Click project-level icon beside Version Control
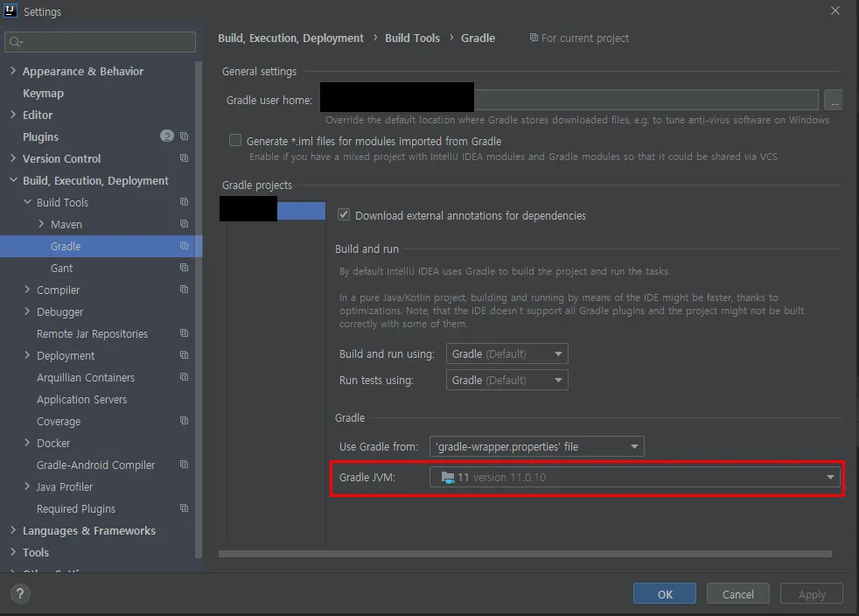The height and width of the screenshot is (616, 859). 184,157
